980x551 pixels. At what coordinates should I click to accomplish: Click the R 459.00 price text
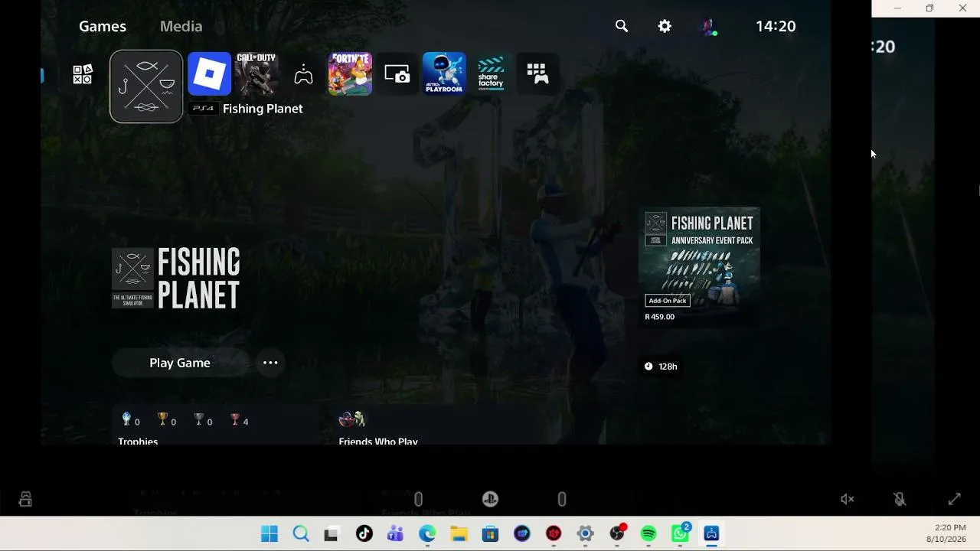[x=660, y=317]
